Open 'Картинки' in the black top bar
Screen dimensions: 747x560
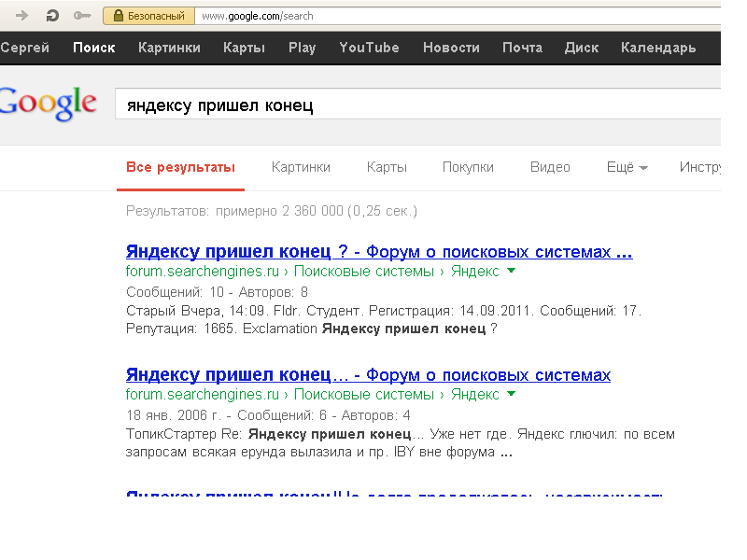[x=169, y=48]
